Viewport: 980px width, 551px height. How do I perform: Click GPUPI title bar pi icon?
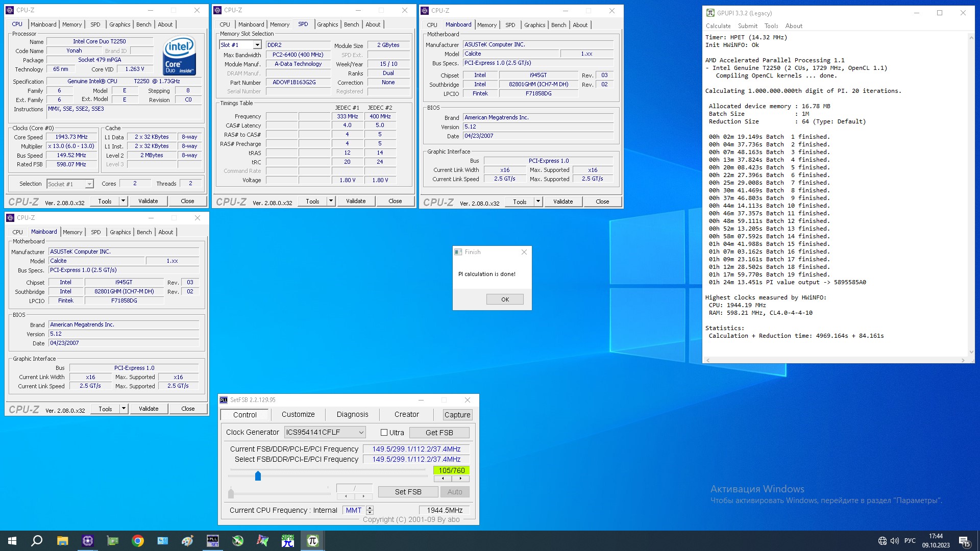[x=710, y=13]
